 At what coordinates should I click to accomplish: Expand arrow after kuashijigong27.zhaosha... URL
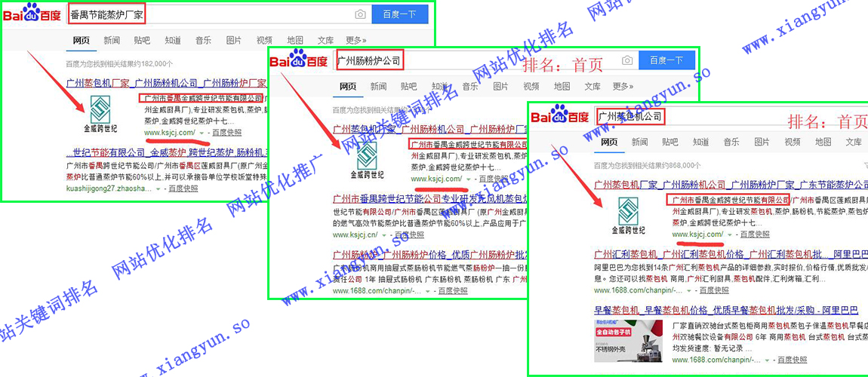click(158, 189)
